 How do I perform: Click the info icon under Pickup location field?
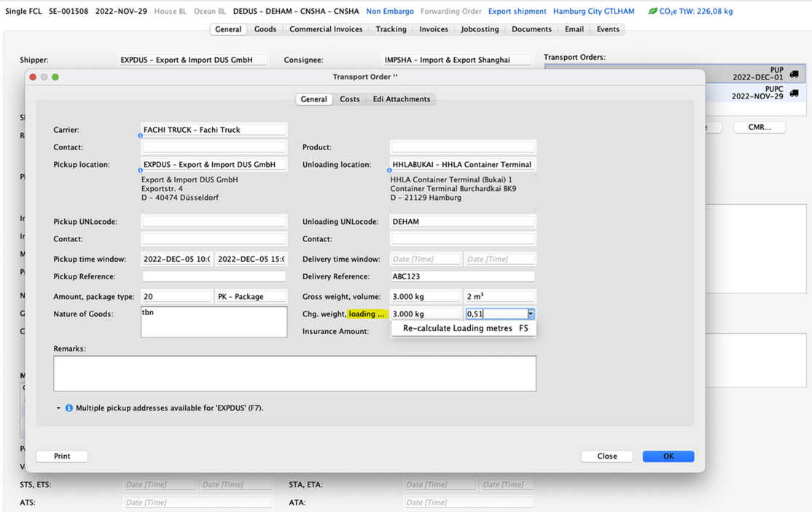[x=141, y=170]
